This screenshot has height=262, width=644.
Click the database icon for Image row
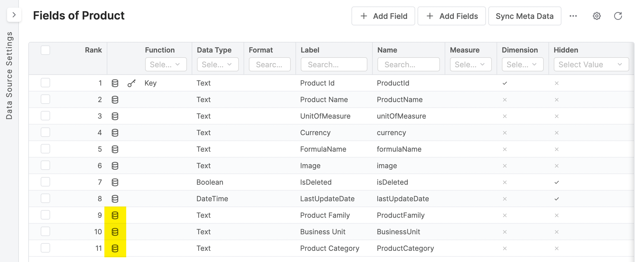(x=115, y=166)
